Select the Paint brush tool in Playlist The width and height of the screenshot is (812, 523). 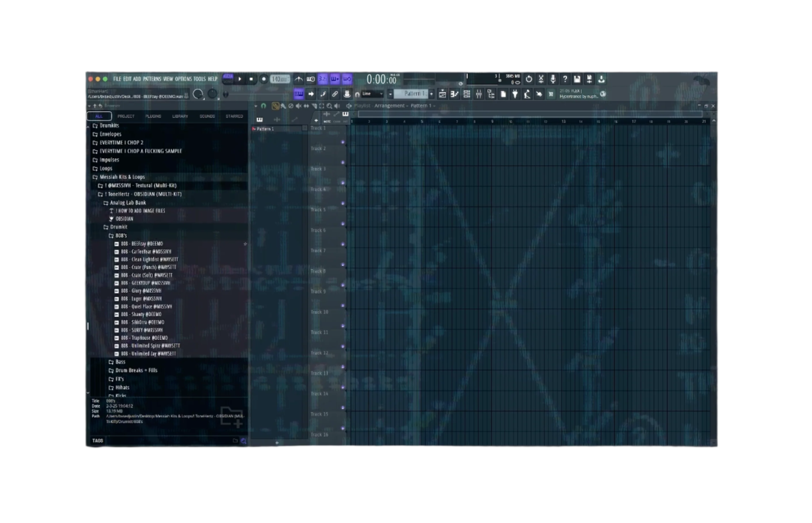tap(283, 106)
